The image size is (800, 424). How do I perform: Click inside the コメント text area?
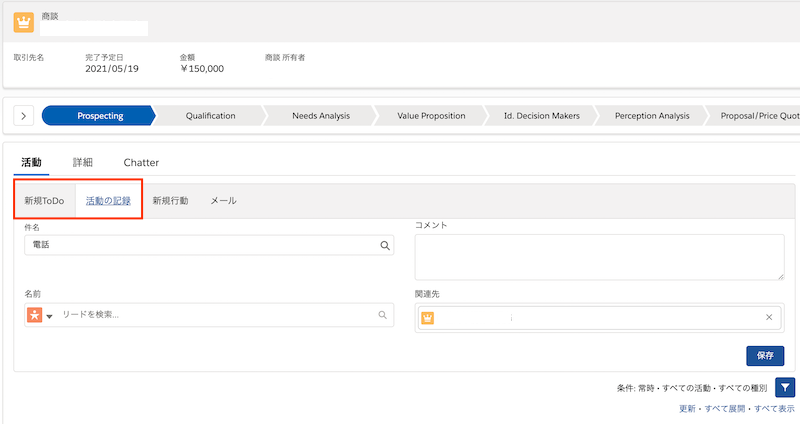tap(599, 257)
